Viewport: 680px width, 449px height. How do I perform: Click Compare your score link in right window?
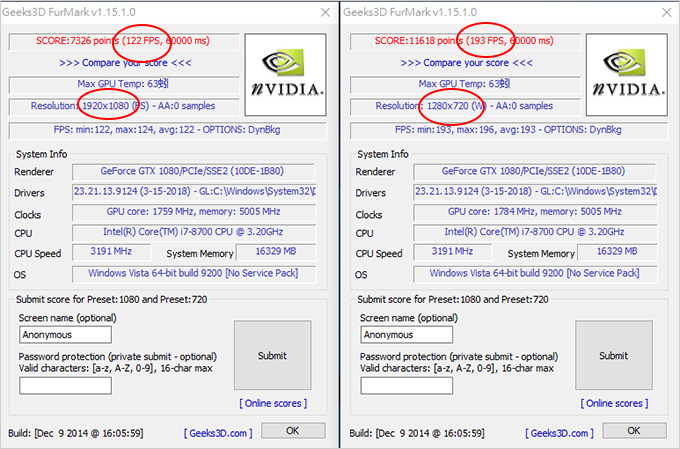pos(466,63)
